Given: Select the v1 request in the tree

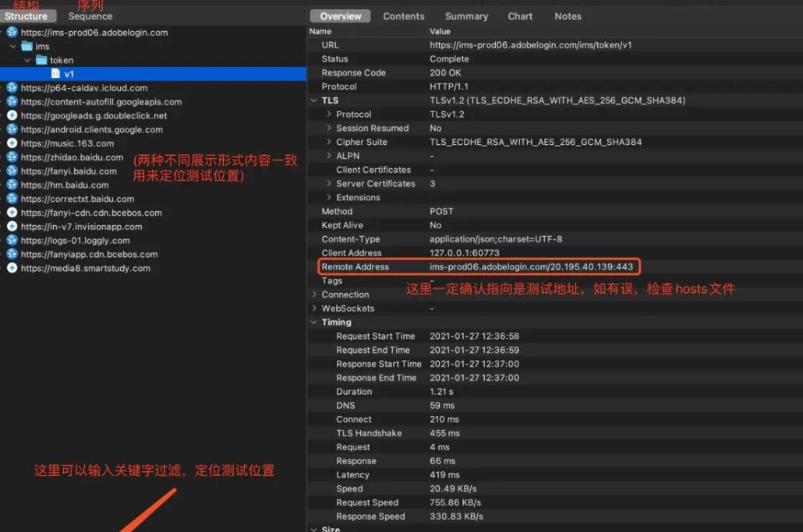Looking at the screenshot, I should pyautogui.click(x=153, y=74).
